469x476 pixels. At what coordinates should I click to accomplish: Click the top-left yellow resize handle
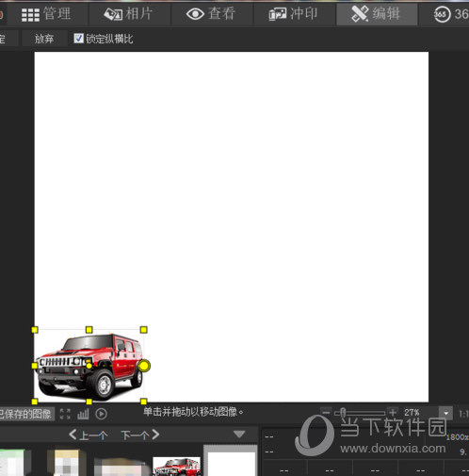click(x=35, y=330)
